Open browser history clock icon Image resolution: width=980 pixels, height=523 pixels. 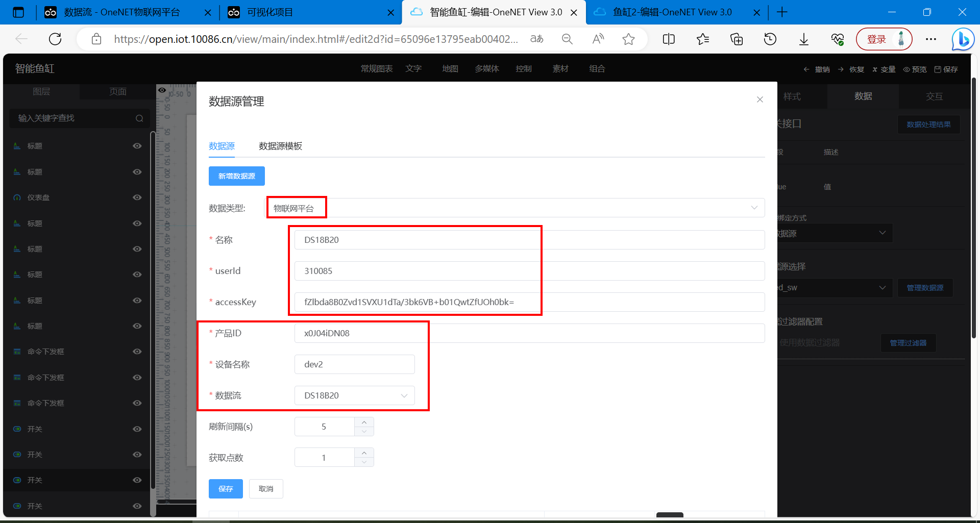click(x=770, y=39)
